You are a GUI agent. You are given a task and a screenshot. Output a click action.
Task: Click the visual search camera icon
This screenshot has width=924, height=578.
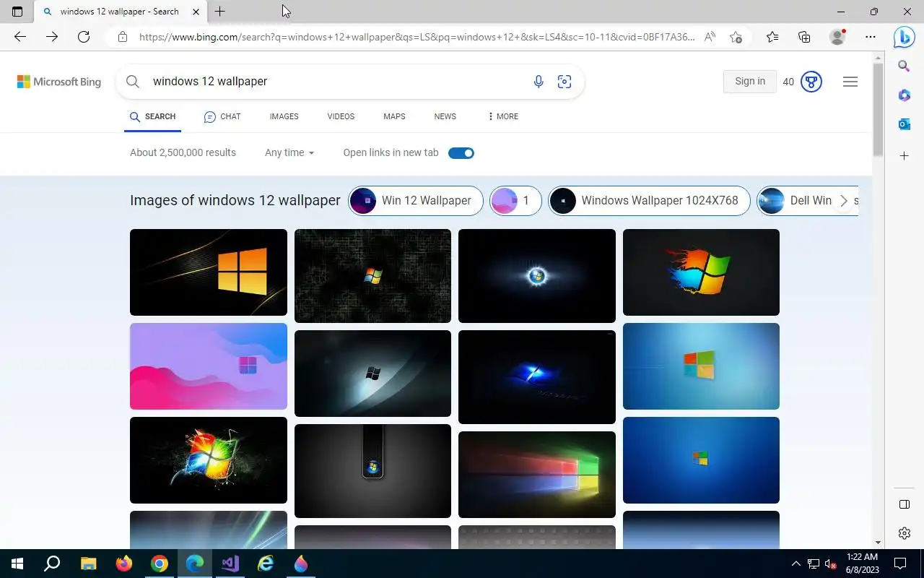pyautogui.click(x=565, y=82)
